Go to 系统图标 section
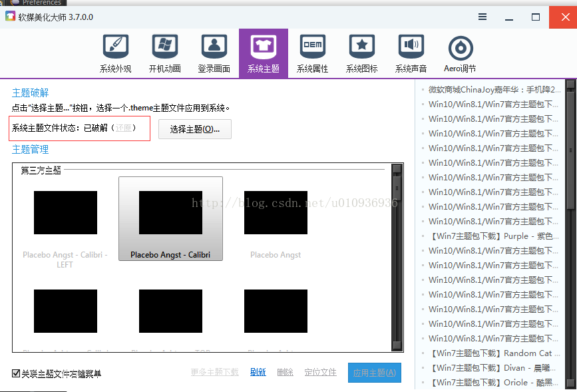Screen dimensions: 577x392 click(362, 54)
